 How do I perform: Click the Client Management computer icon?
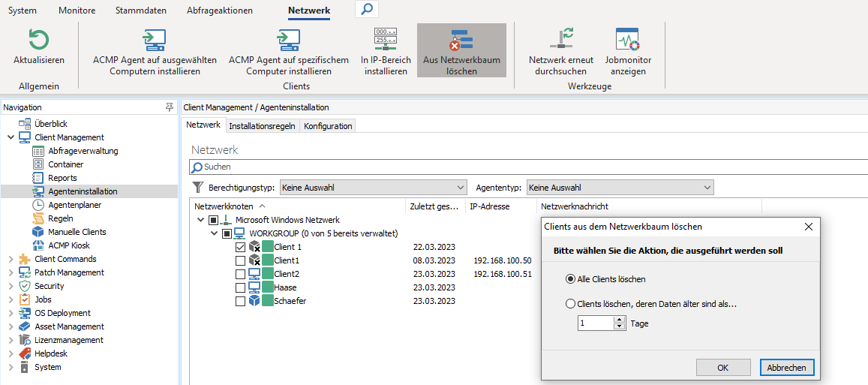tap(25, 137)
